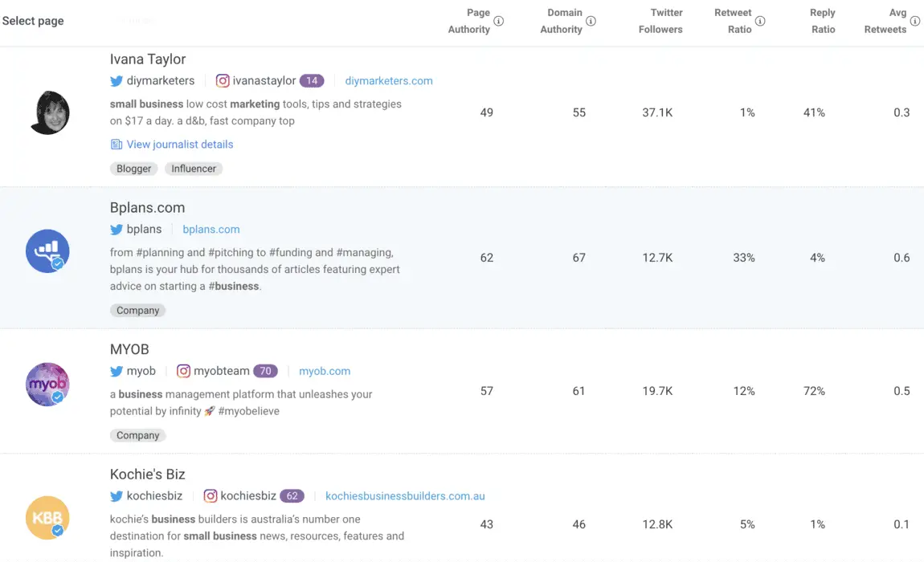Click 19.7K Twitter followers value
This screenshot has width=924, height=562.
coord(657,390)
